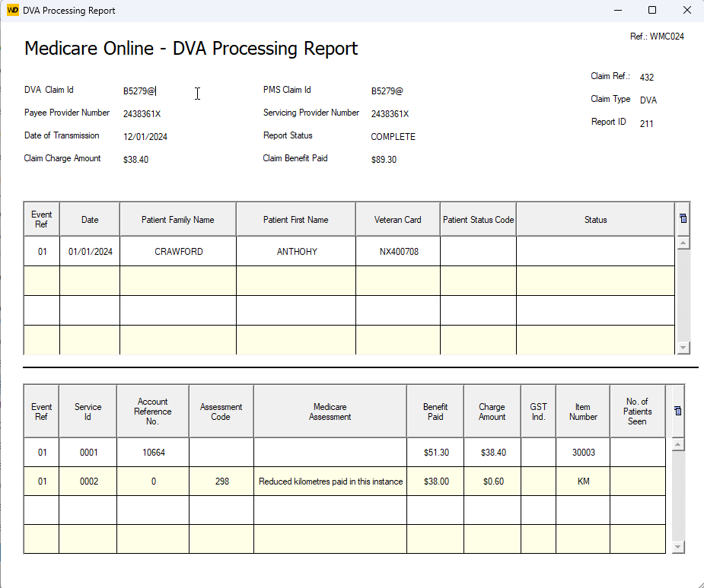Click the No. of Patients Seen header

tap(638, 412)
